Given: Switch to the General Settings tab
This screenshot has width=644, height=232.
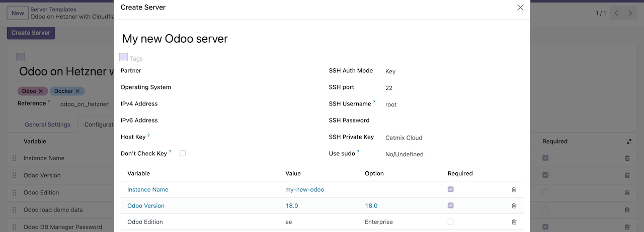Looking at the screenshot, I should (x=48, y=125).
